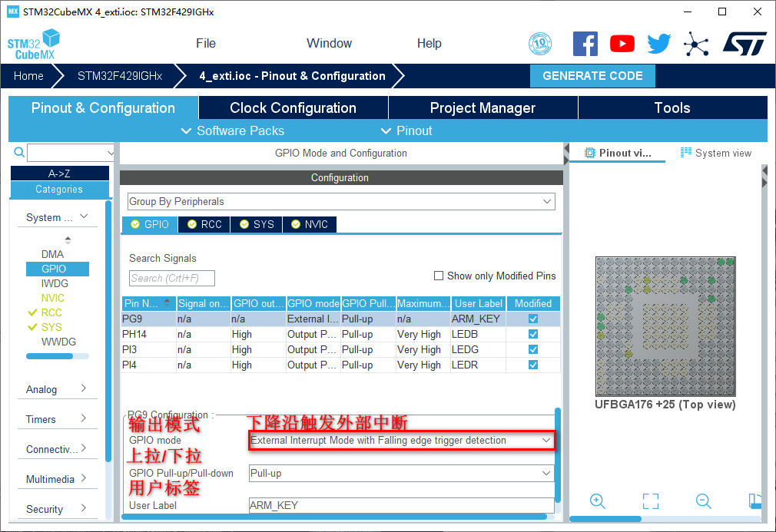This screenshot has height=532, width=776.
Task: Open the Facebook icon link
Action: coord(585,44)
